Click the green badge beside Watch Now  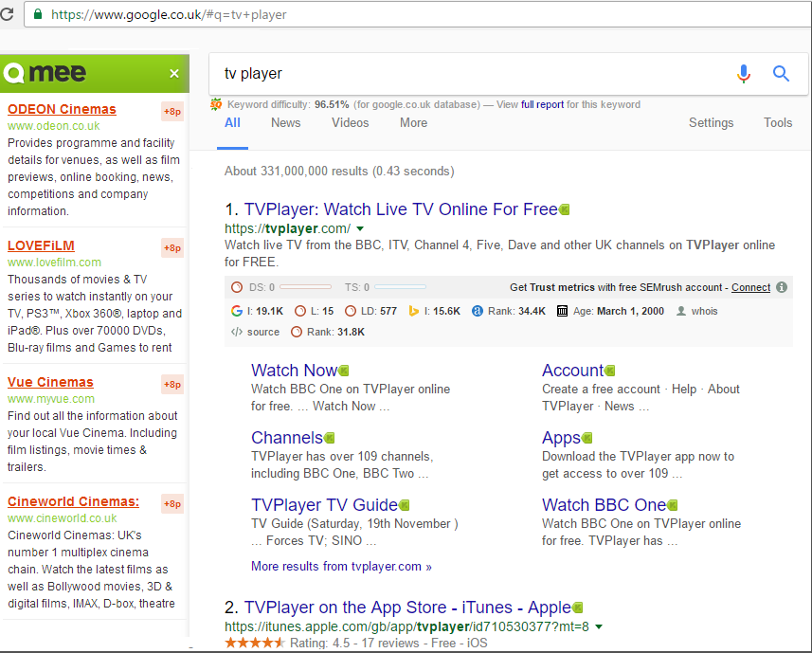[x=343, y=371]
